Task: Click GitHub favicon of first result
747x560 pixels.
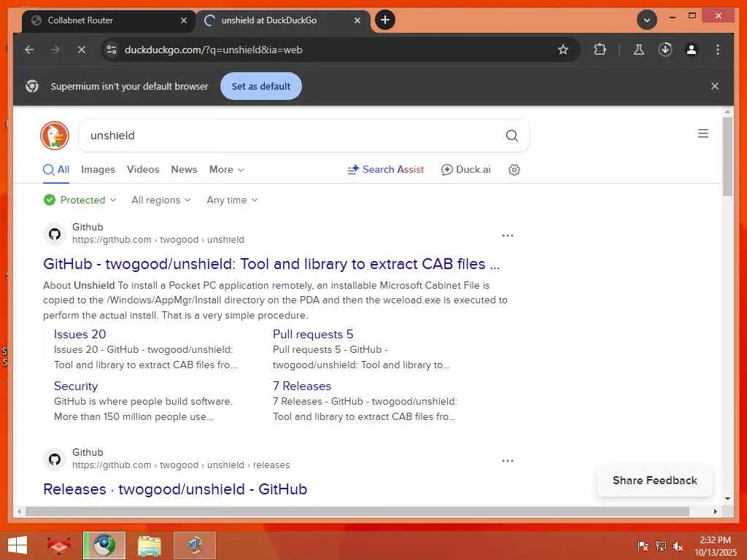Action: point(55,234)
